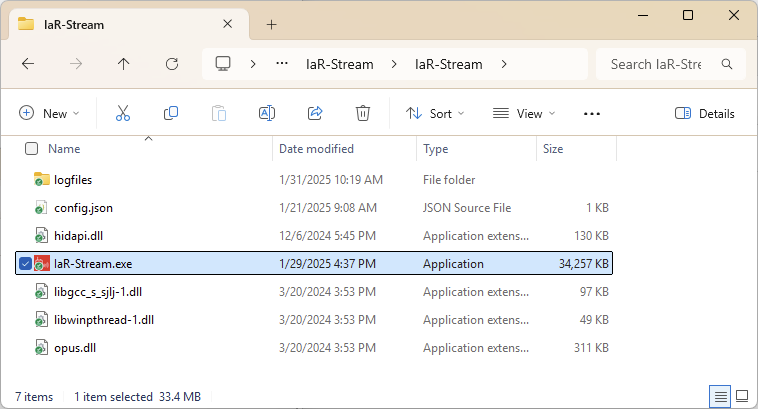Uncheck the IaR-Stream.exe row checkbox
The width and height of the screenshot is (758, 409).
[x=25, y=264]
